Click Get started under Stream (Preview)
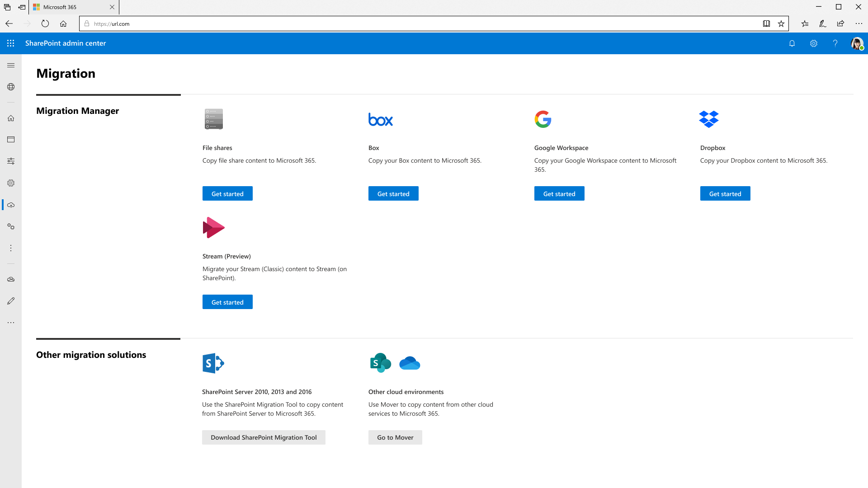 227,302
